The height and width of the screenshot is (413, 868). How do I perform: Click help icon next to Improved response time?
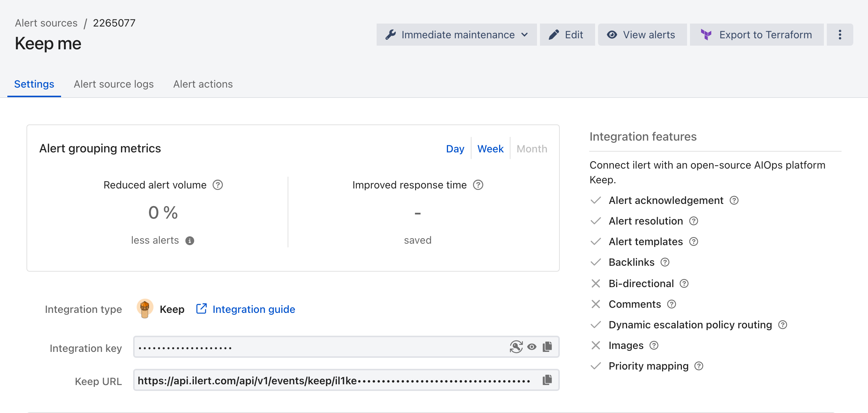click(x=478, y=185)
